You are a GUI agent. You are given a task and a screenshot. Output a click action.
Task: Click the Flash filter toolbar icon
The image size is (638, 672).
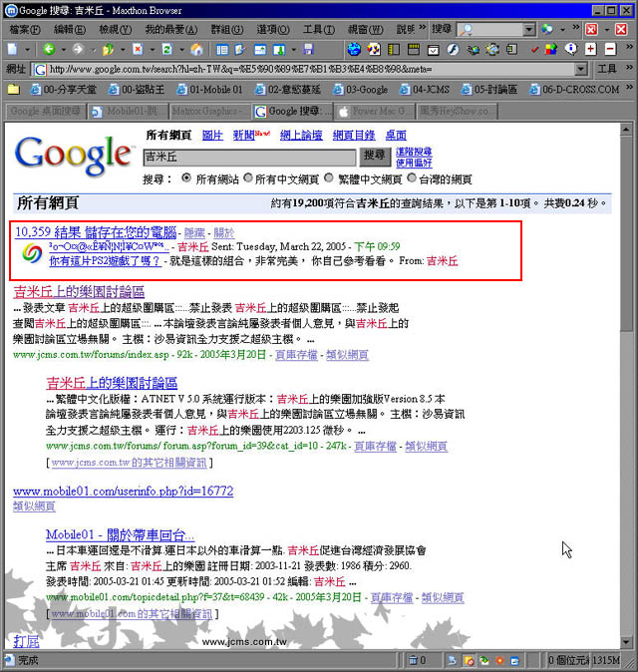[453, 49]
